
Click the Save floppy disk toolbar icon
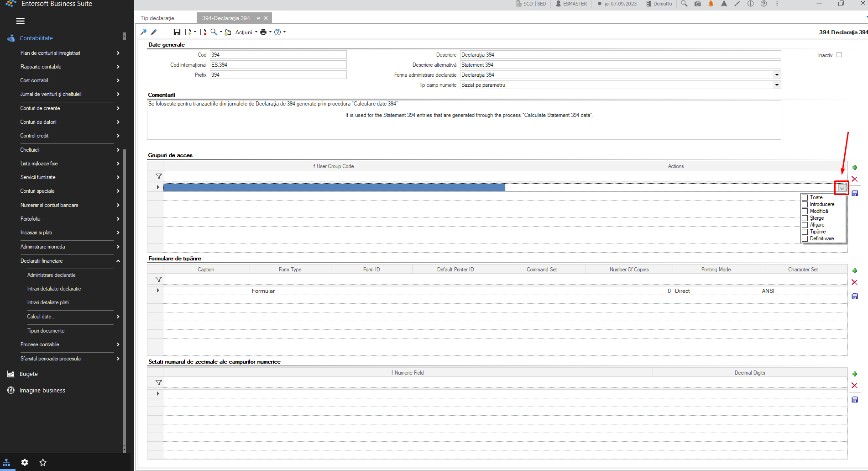tap(177, 32)
